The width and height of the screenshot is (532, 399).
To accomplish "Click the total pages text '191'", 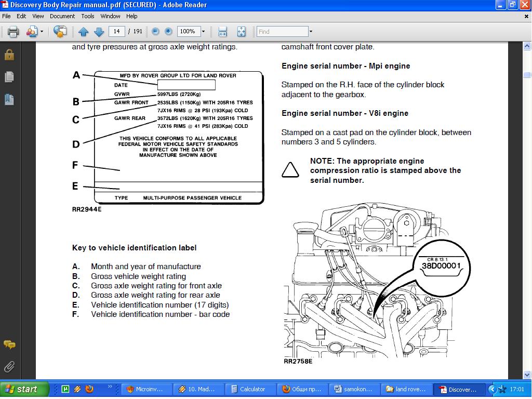I will 138,32.
